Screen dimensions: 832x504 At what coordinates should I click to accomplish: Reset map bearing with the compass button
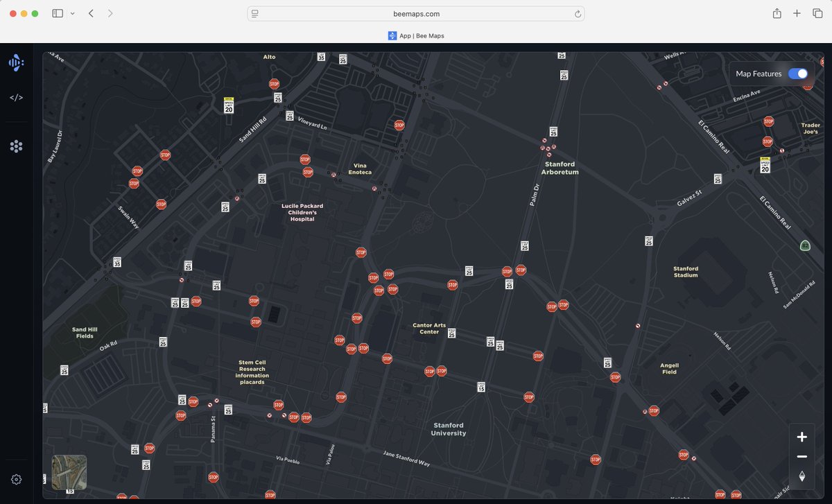coord(801,476)
